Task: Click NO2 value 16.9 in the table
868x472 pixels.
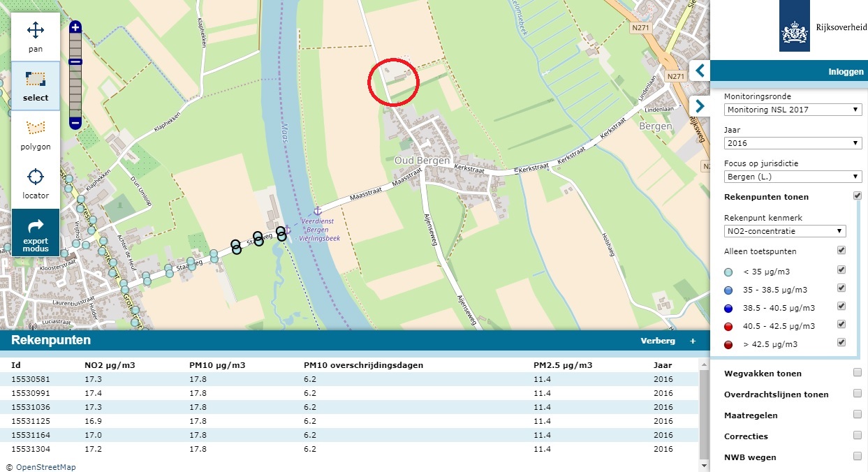Action: tap(92, 421)
